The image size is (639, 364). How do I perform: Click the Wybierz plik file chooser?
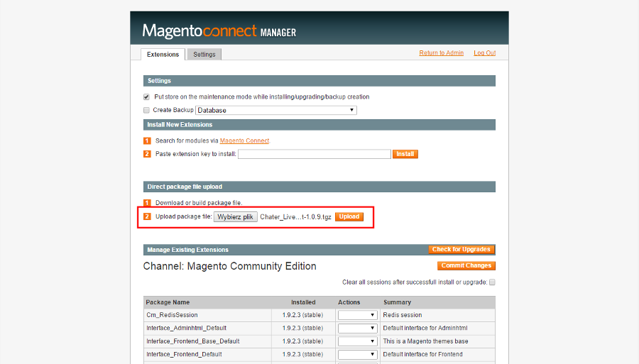(236, 216)
